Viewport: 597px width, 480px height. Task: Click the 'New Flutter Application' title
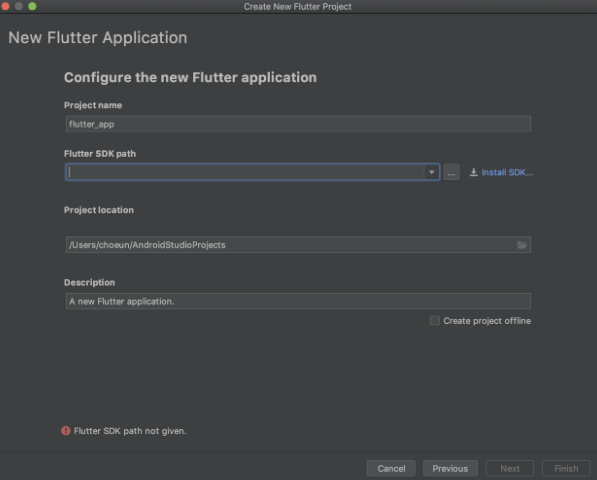[x=97, y=38]
